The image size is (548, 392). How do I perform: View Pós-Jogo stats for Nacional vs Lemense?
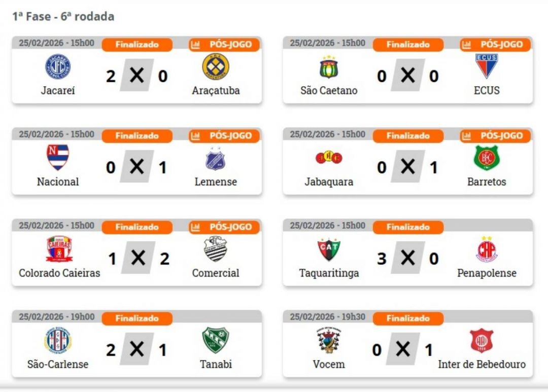[224, 136]
